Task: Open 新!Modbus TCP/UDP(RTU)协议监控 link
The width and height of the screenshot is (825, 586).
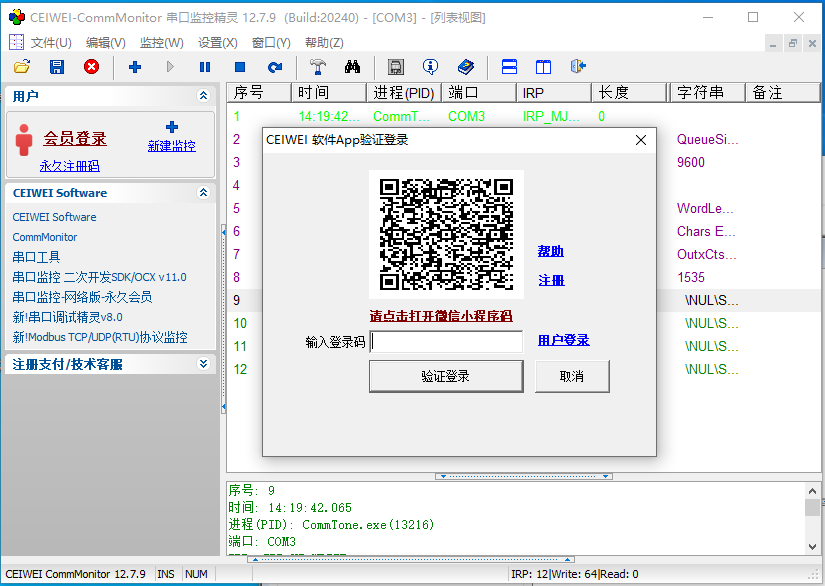Action: pyautogui.click(x=100, y=337)
